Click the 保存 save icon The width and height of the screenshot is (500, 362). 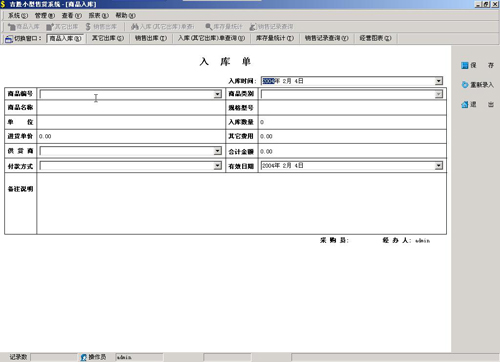point(465,65)
